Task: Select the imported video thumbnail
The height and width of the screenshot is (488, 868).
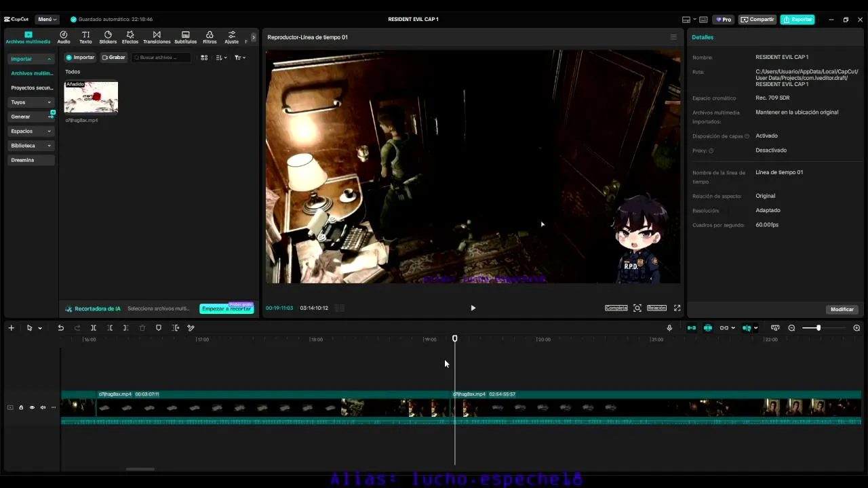Action: click(x=91, y=97)
